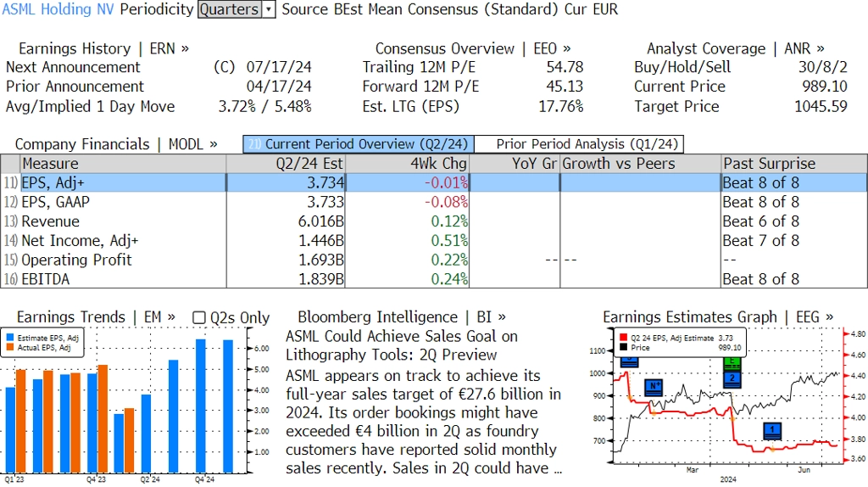Select the EPS, Adj+ row
868x487 pixels.
click(434, 182)
